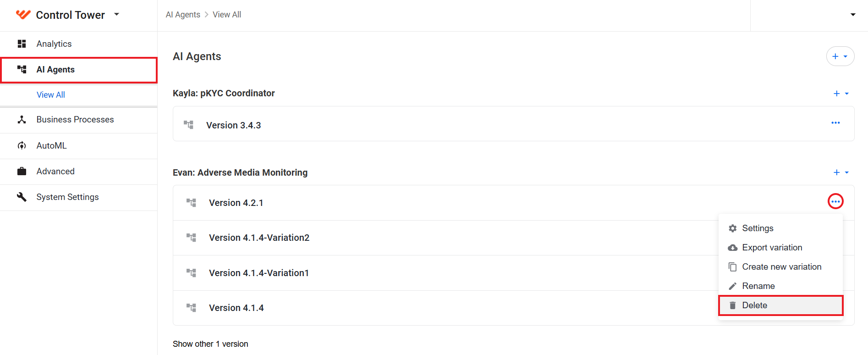
Task: Open three-dot menu for Version 3.4.3
Action: [835, 123]
